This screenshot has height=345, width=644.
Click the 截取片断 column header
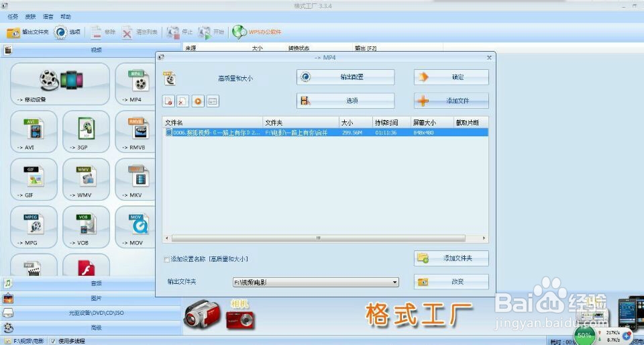tap(471, 122)
